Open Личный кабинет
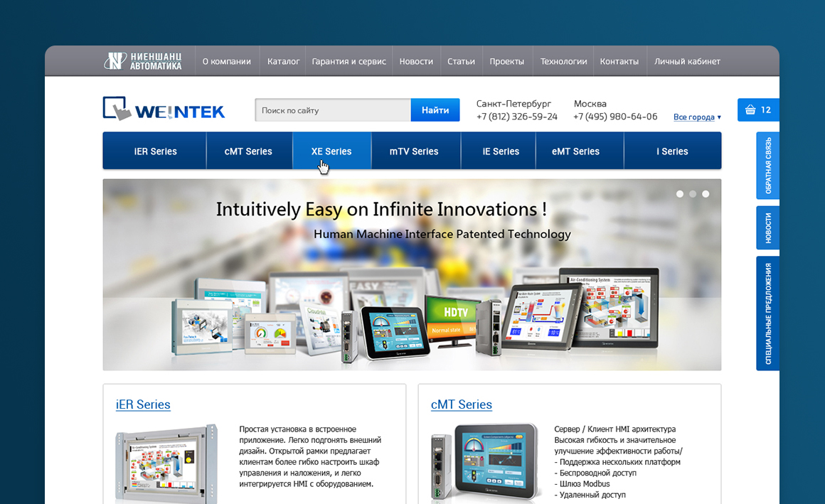The height and width of the screenshot is (504, 825). [687, 62]
